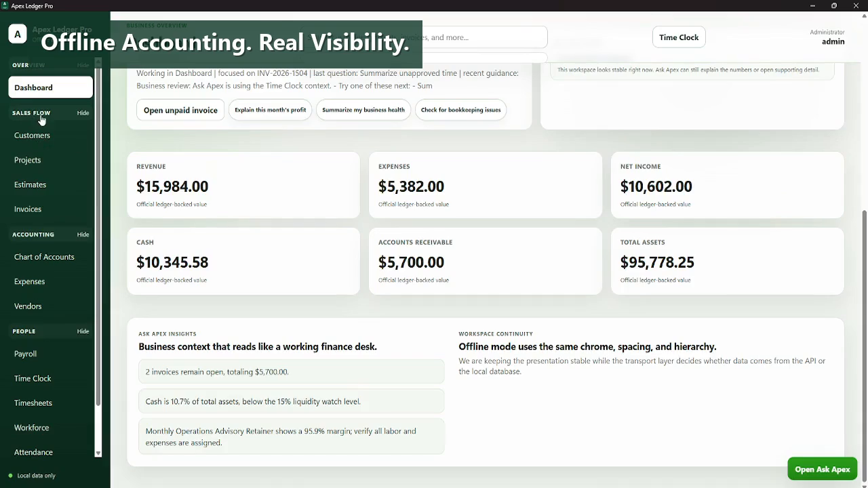Click Total Assets $95,778.25 card
Viewport: 868px width, 488px height.
pos(728,261)
